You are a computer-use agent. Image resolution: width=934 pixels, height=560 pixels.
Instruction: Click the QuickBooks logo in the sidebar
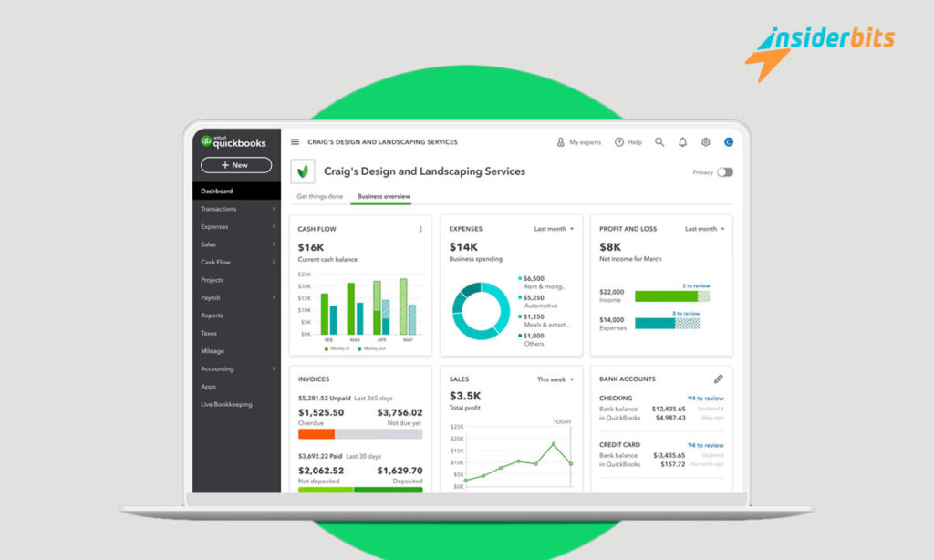[233, 142]
